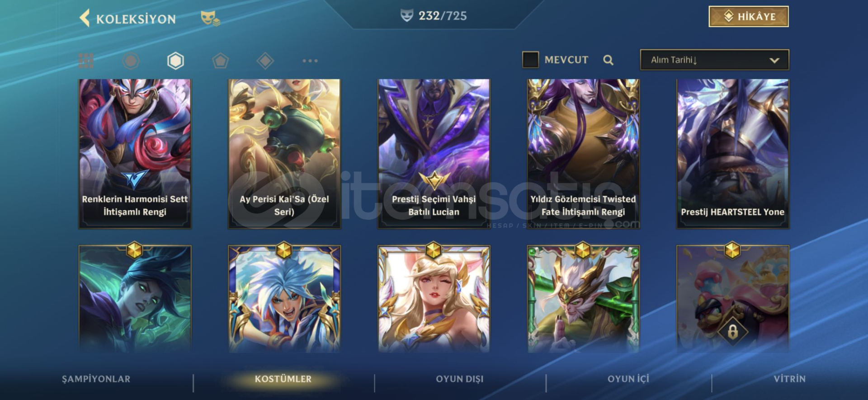Screen dimensions: 868x400
Task: Select the circular rarity filter icon
Action: pos(131,61)
